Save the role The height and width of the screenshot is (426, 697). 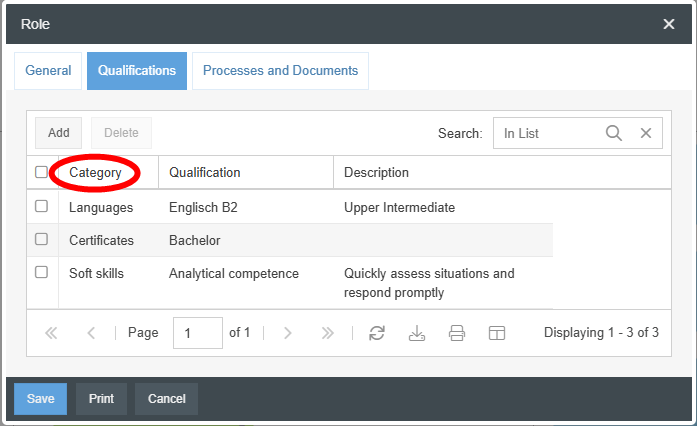point(40,399)
